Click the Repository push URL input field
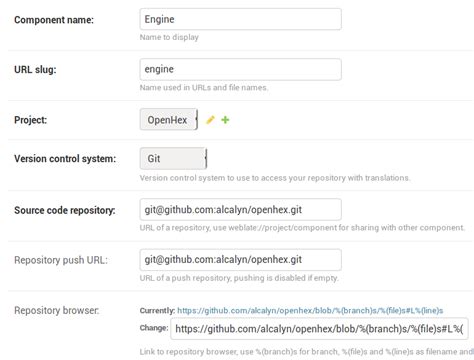Viewport: 474px width, 360px height. tap(241, 260)
